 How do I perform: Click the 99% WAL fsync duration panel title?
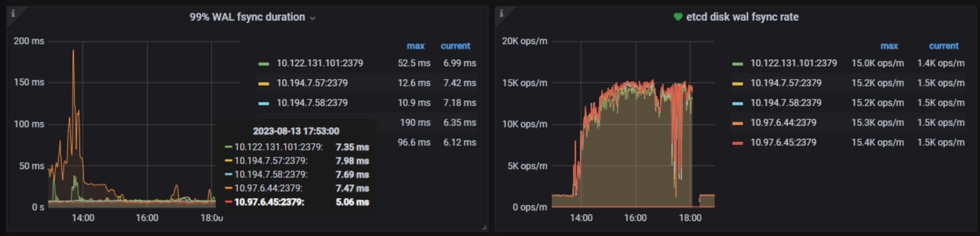(247, 17)
